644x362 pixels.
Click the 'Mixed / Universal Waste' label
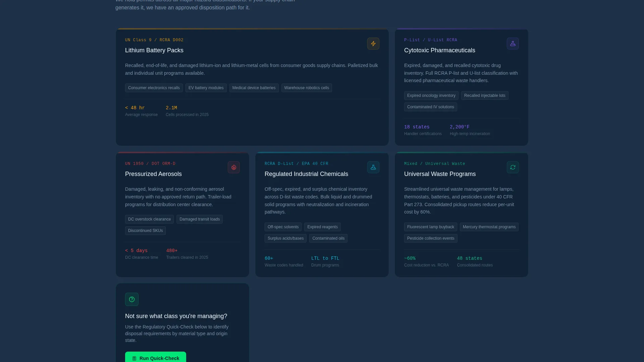click(x=435, y=164)
